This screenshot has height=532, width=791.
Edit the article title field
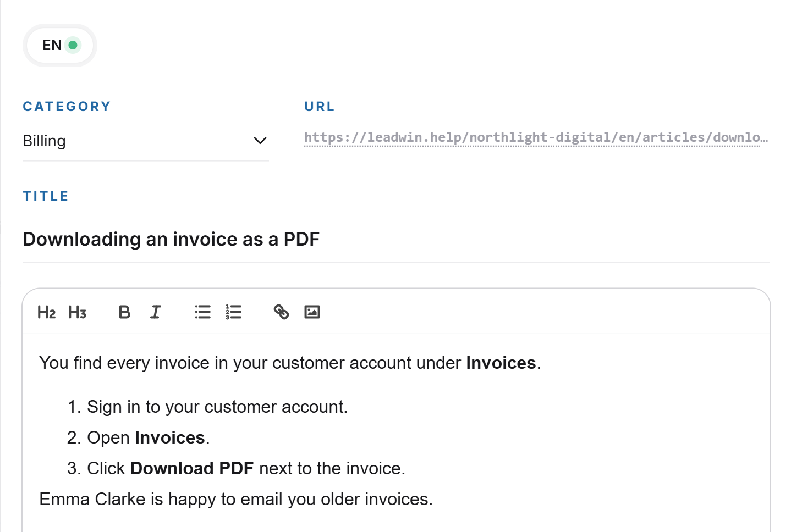396,239
